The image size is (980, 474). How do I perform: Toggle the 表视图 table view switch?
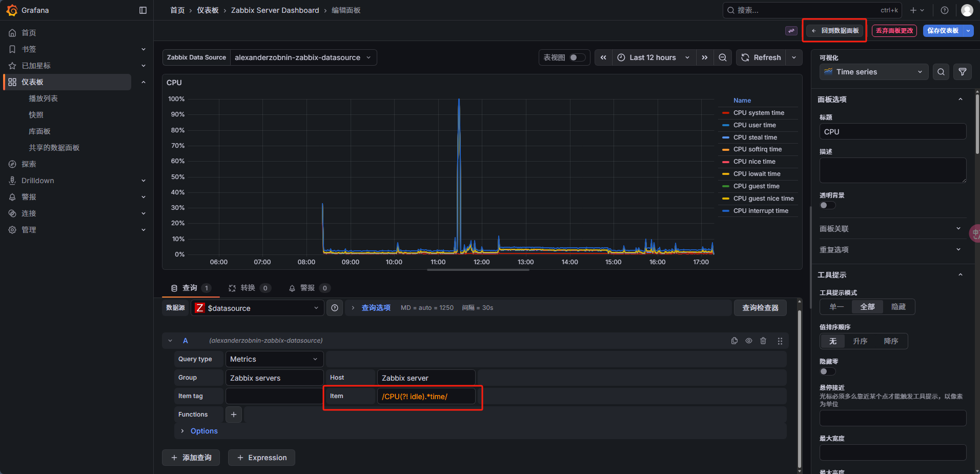pos(577,57)
